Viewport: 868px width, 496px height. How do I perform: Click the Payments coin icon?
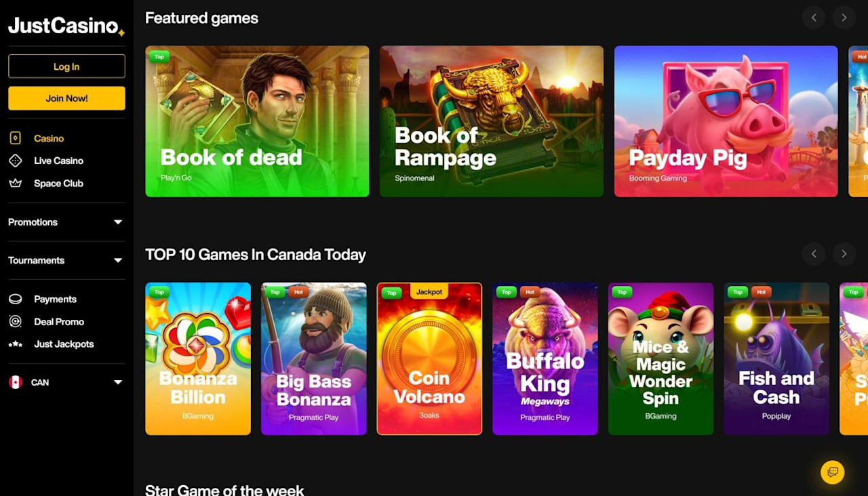click(x=15, y=299)
